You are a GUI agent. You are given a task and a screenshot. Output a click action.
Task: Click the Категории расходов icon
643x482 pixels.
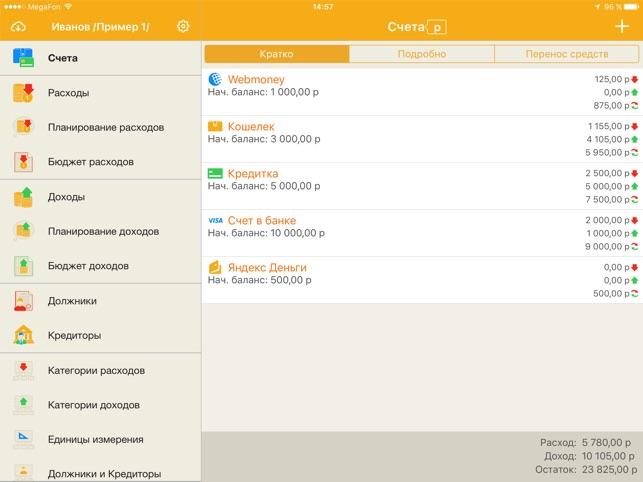23,370
